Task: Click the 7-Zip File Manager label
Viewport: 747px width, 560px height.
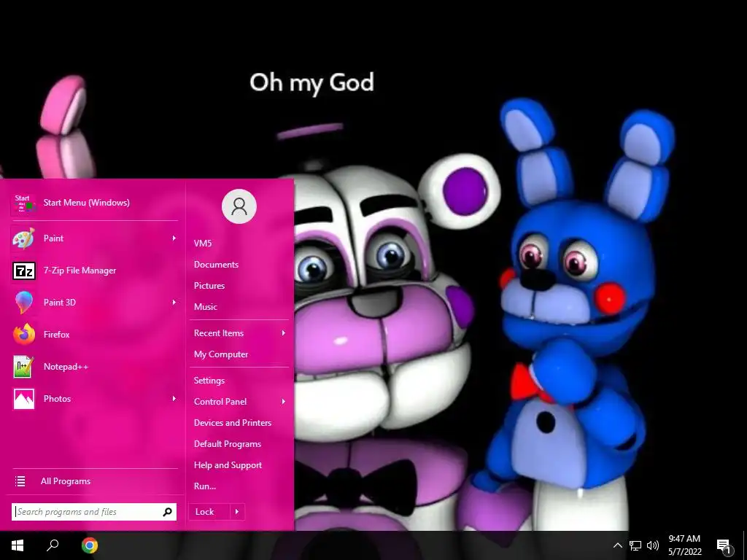Action: [x=80, y=271]
